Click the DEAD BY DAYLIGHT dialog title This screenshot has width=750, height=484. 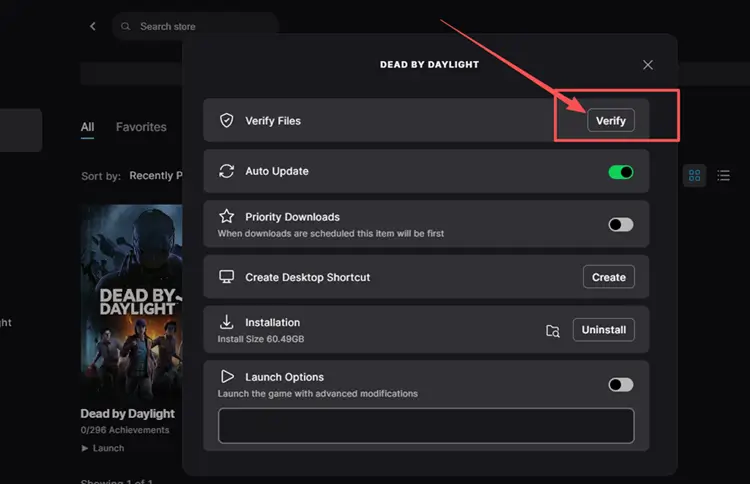429,65
